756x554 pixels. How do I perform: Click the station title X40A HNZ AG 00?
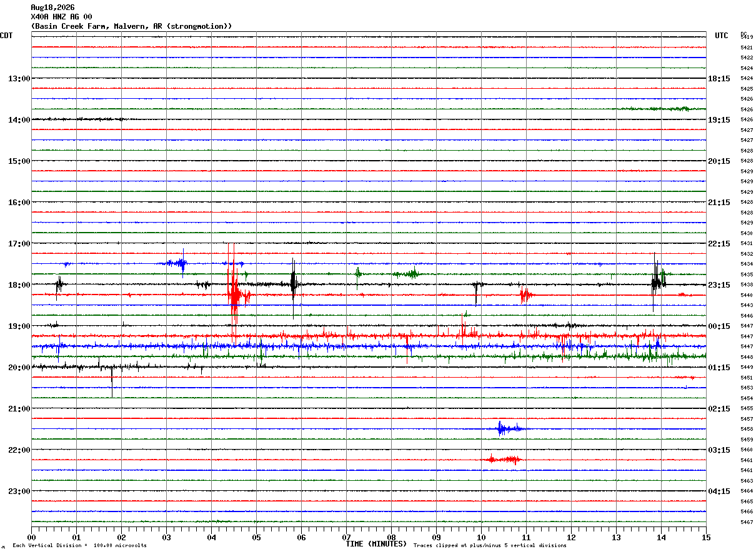[x=61, y=17]
